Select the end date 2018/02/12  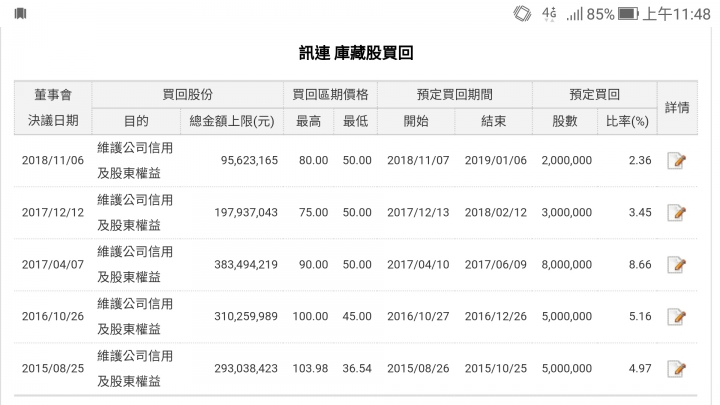(x=496, y=213)
